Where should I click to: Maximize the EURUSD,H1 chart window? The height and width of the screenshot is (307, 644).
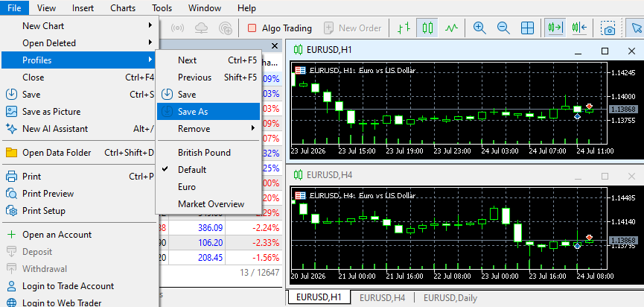605,51
